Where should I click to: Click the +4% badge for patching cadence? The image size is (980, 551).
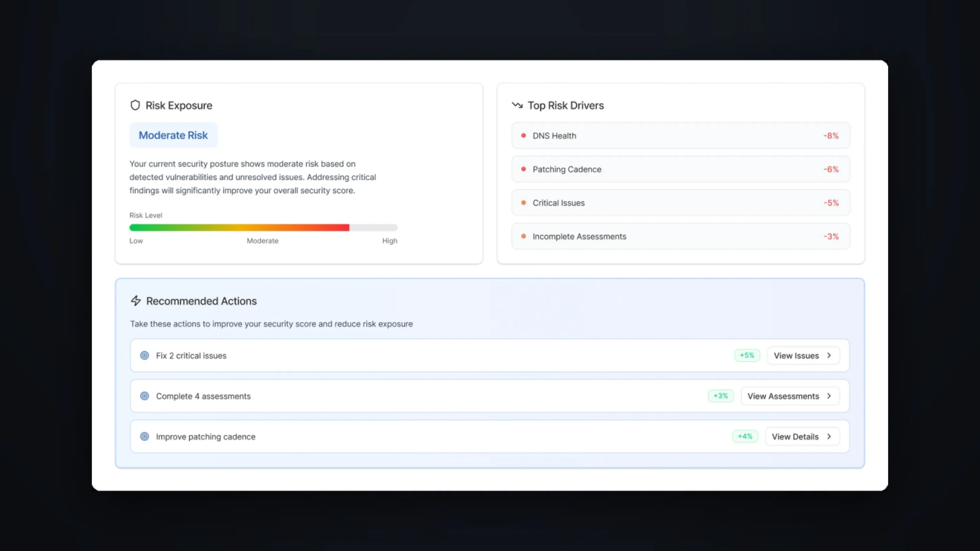click(x=745, y=436)
